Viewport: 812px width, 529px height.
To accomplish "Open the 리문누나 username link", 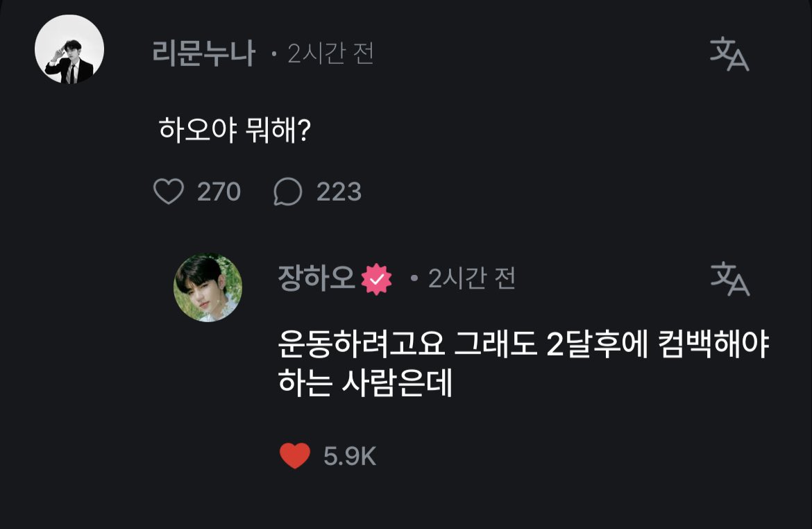I will (203, 53).
